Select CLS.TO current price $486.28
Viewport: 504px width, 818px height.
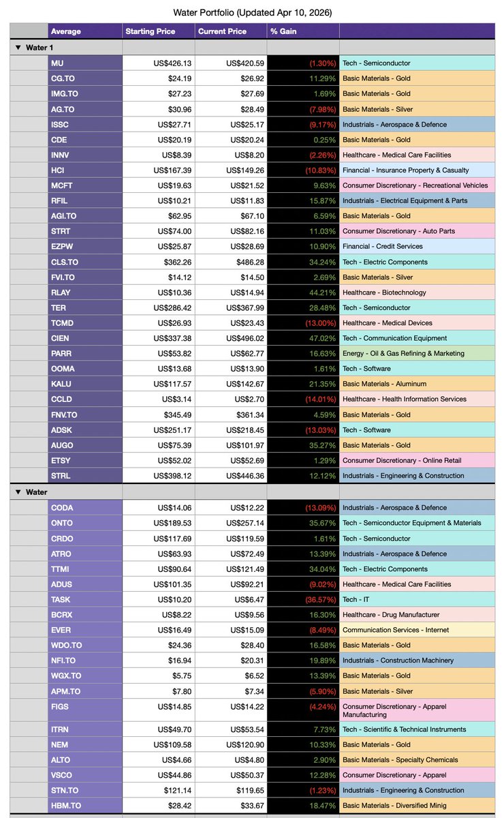click(x=231, y=262)
